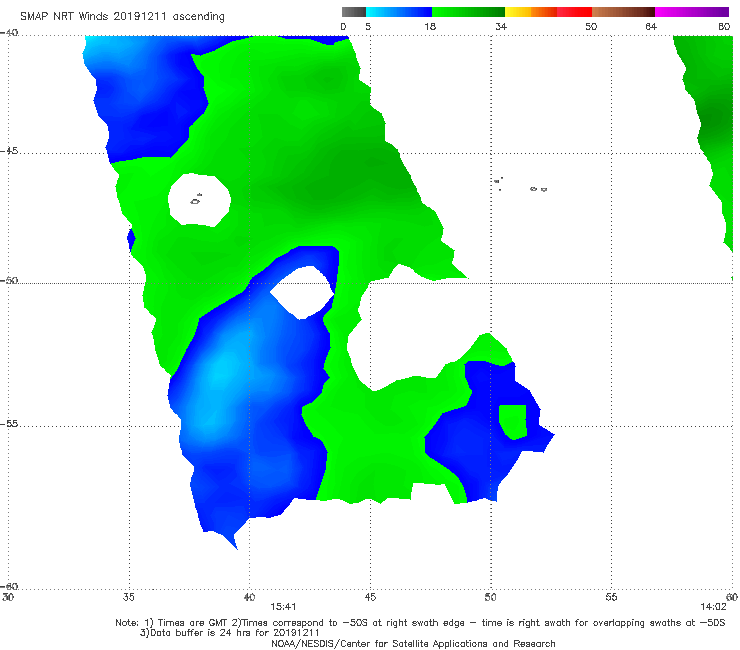The height and width of the screenshot is (650, 740).
Task: Click the light cyan low-wind area near -53 latitude
Action: click(x=221, y=371)
